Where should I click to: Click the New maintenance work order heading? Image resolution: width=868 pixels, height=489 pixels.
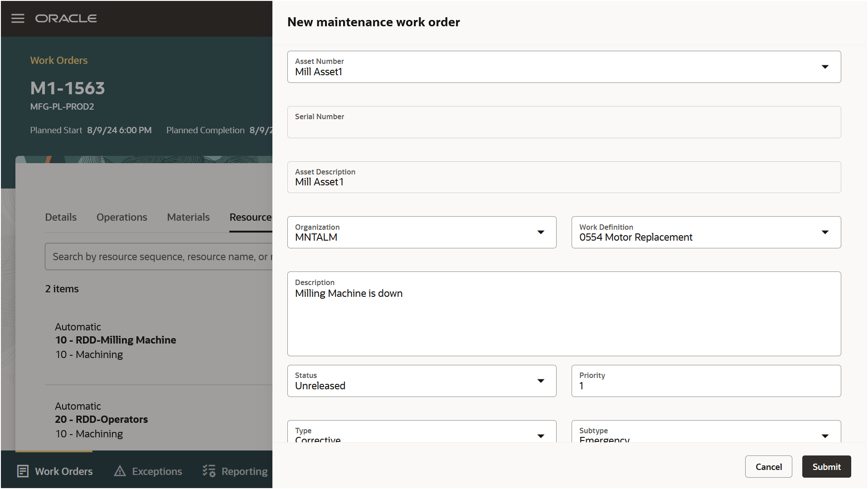pyautogui.click(x=373, y=22)
